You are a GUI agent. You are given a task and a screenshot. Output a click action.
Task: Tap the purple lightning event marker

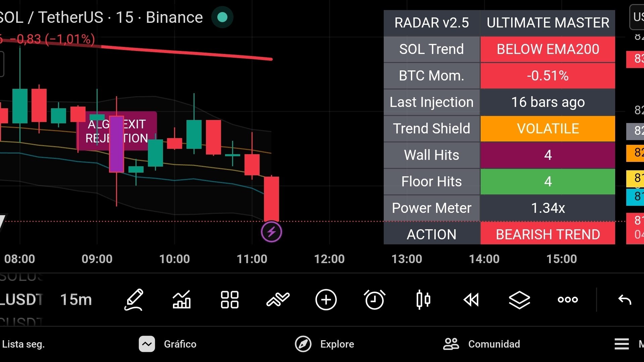pyautogui.click(x=271, y=232)
